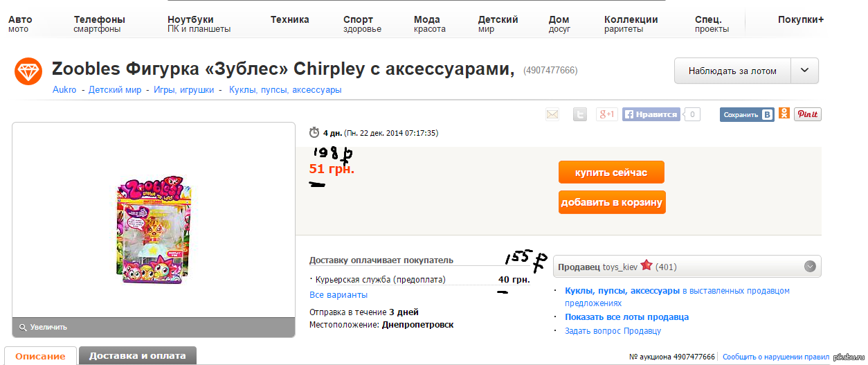Image resolution: width=868 pixels, height=365 pixels.
Task: Expand the seller toys_kiev panel arrow
Action: (x=810, y=266)
